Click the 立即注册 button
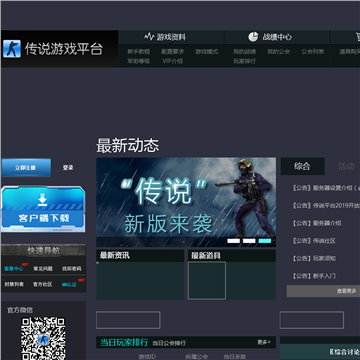This screenshot has width=360, height=360. (26, 168)
